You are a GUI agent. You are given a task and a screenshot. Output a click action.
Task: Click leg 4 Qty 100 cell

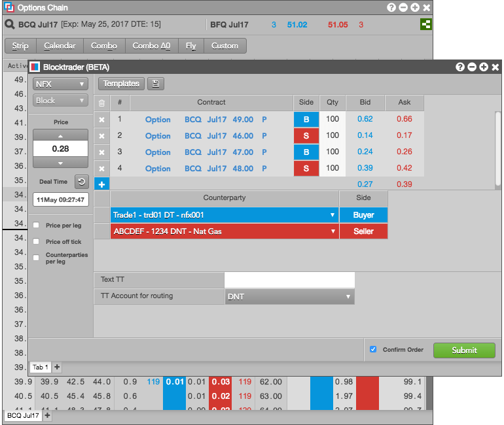click(333, 168)
